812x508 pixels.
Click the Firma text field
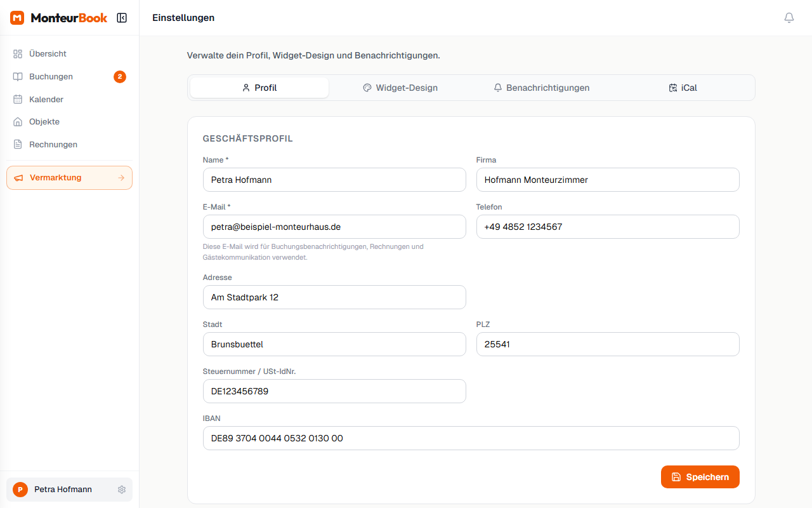pyautogui.click(x=607, y=180)
